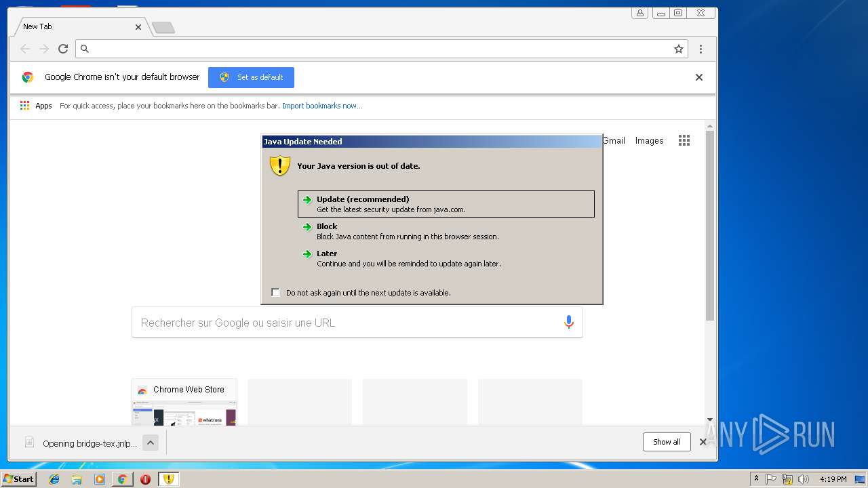
Task: Choose the Later option
Action: click(446, 258)
